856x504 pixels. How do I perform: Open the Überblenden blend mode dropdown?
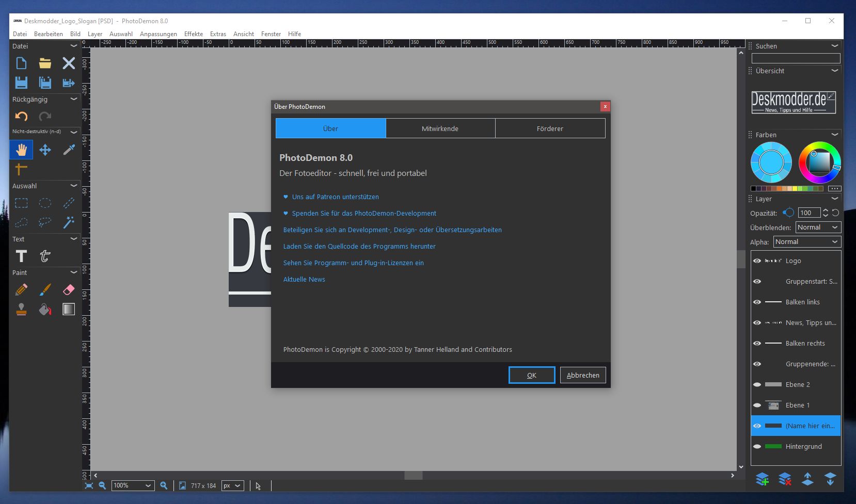coord(818,227)
